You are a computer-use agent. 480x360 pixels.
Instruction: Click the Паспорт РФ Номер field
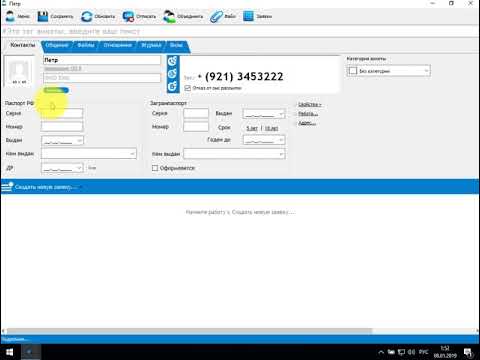[x=62, y=126]
